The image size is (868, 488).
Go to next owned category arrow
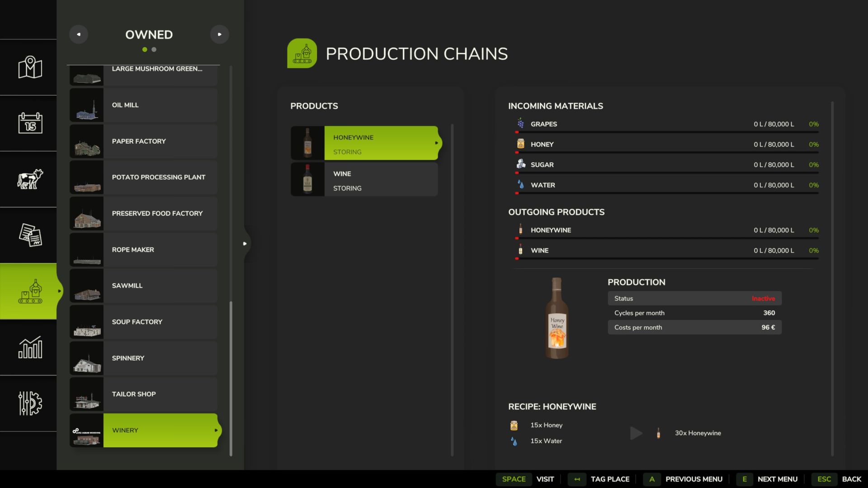click(x=220, y=34)
